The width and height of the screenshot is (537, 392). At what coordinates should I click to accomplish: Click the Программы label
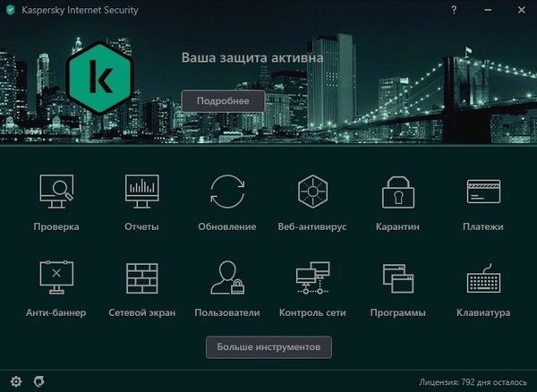(x=398, y=313)
